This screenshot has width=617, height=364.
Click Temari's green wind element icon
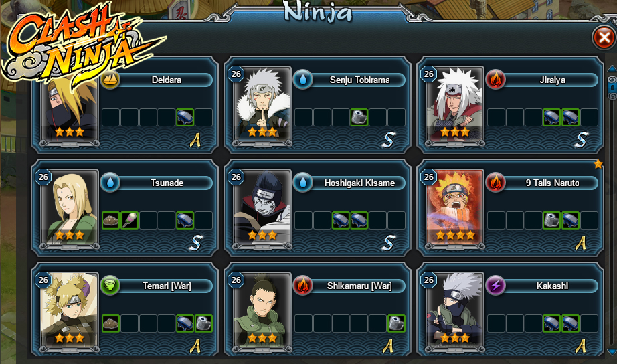pos(110,286)
